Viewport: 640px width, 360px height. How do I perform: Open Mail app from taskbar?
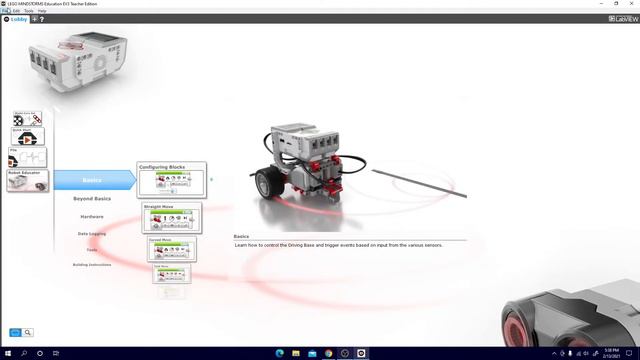[x=312, y=353]
